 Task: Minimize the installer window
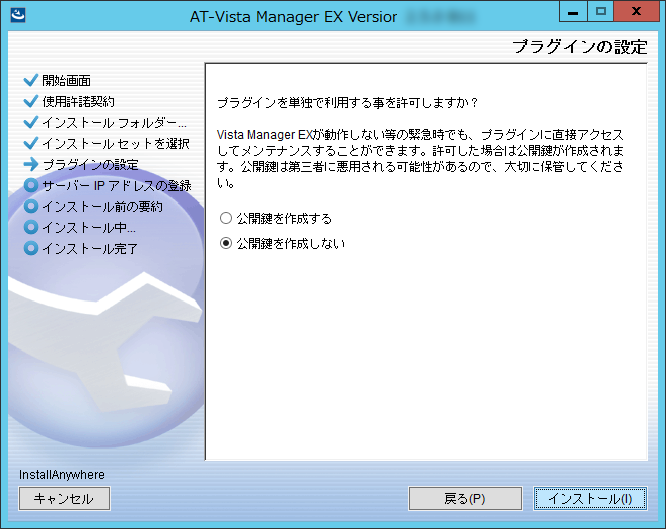tap(573, 11)
